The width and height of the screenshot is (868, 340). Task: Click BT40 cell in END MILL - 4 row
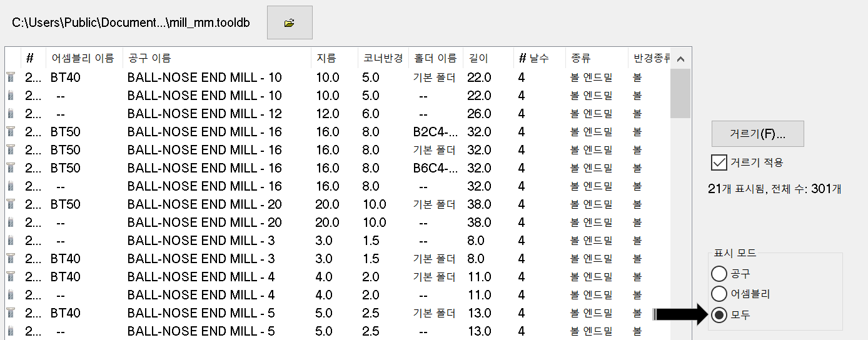(66, 277)
